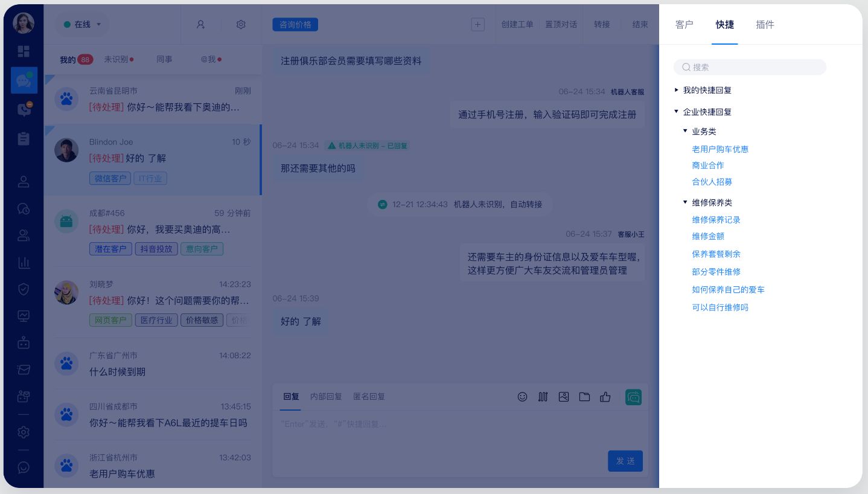Open the conversation from 刘晓梦
This screenshot has height=494, width=868.
pyautogui.click(x=153, y=303)
